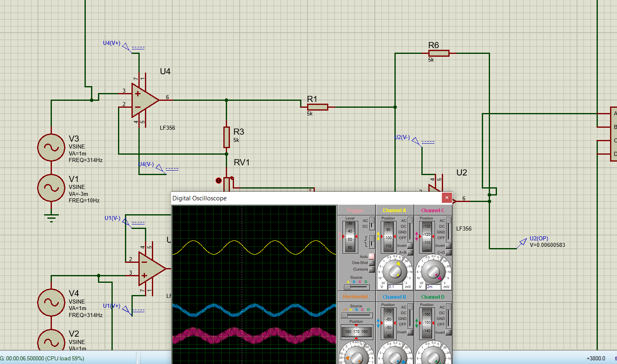Click the ground symbol below V1
The height and width of the screenshot is (364, 617).
51,218
